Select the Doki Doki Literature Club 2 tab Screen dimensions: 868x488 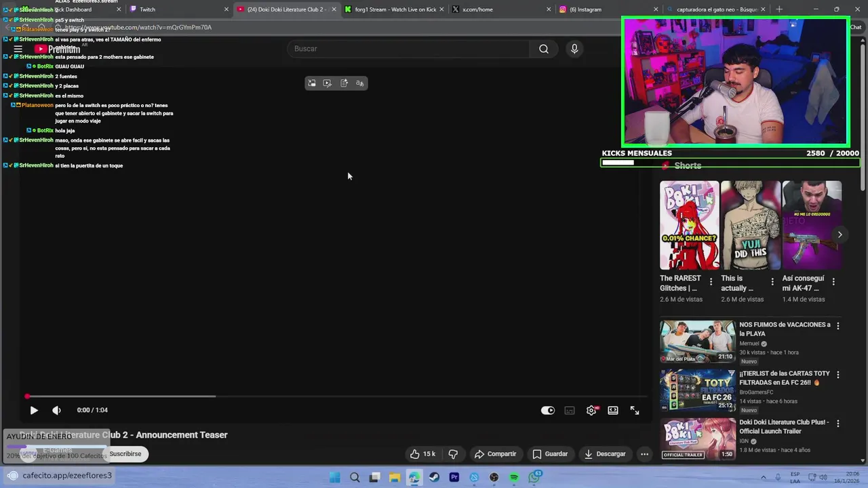[x=286, y=9]
